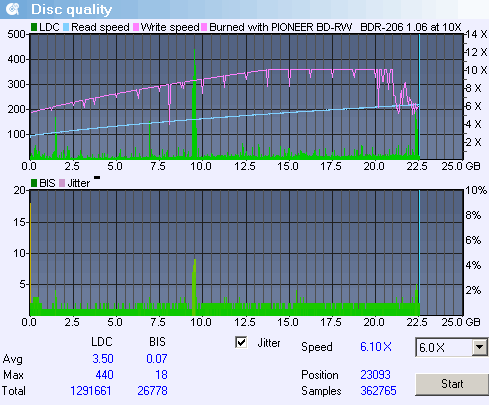Click the LDC Max value 440
Screen dimensions: 489x405
click(104, 375)
